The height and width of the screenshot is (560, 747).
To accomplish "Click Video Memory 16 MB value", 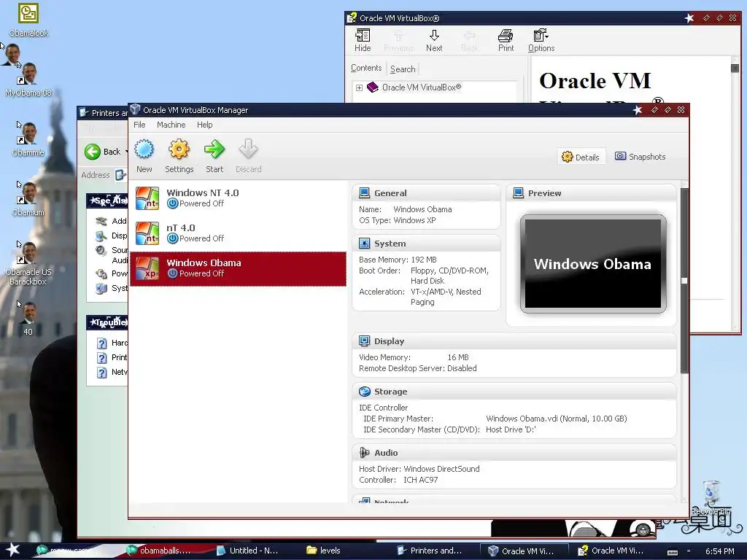I will pyautogui.click(x=458, y=357).
